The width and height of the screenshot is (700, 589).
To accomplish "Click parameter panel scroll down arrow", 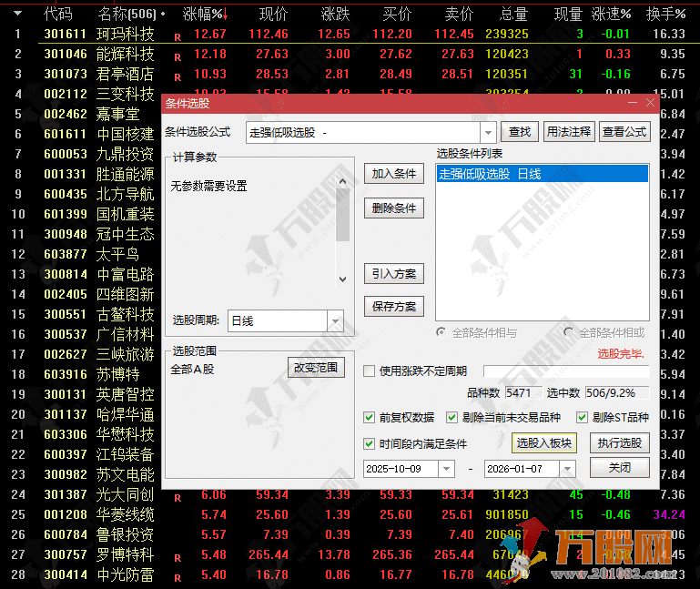I will (342, 279).
